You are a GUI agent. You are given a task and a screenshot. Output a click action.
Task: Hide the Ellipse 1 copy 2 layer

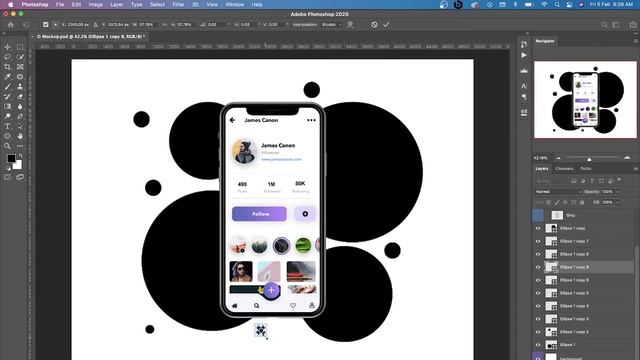[538, 332]
